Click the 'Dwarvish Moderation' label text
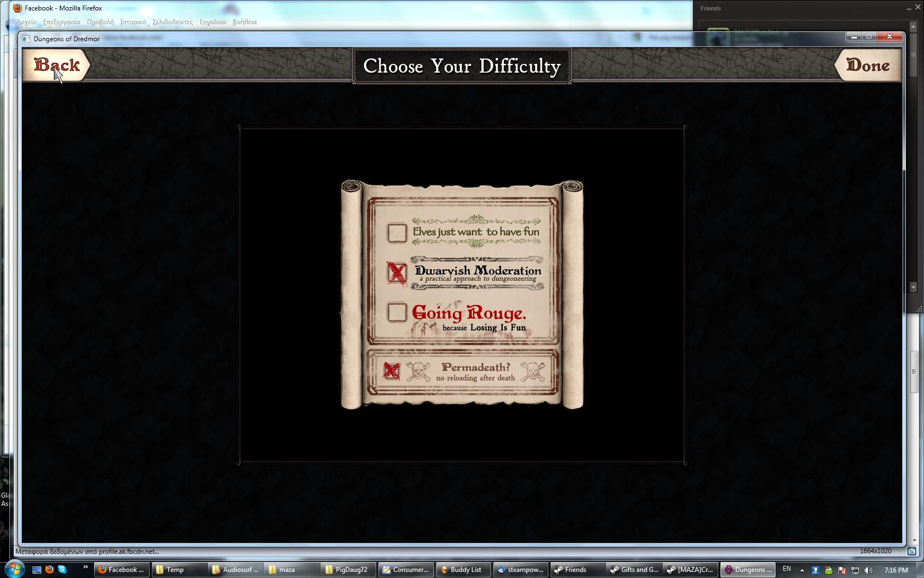Screen dimensions: 924x578 point(478,270)
